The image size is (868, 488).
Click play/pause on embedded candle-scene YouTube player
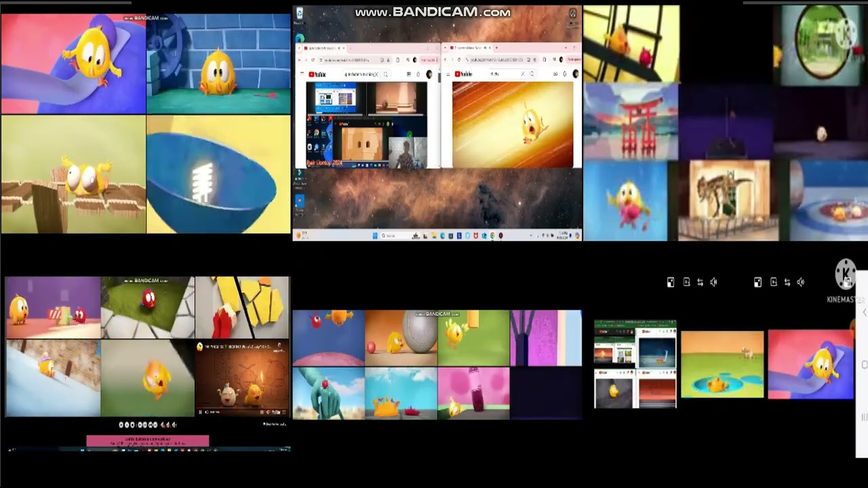point(200,412)
